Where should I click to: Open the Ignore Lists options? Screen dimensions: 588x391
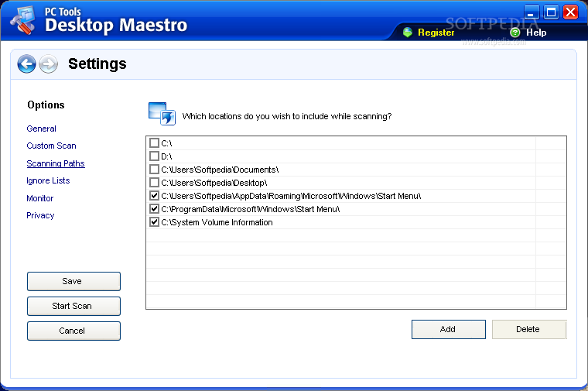pos(48,181)
